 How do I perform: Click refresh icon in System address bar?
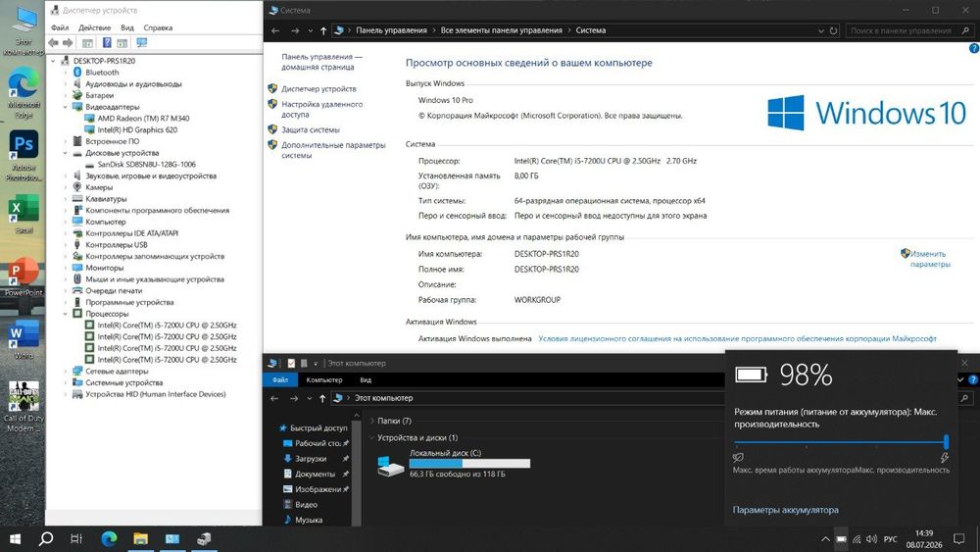pos(833,30)
